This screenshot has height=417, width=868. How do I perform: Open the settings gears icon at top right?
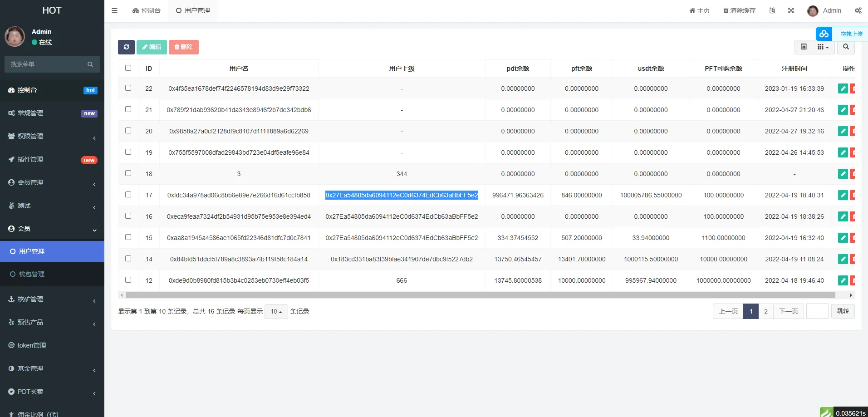[x=858, y=10]
